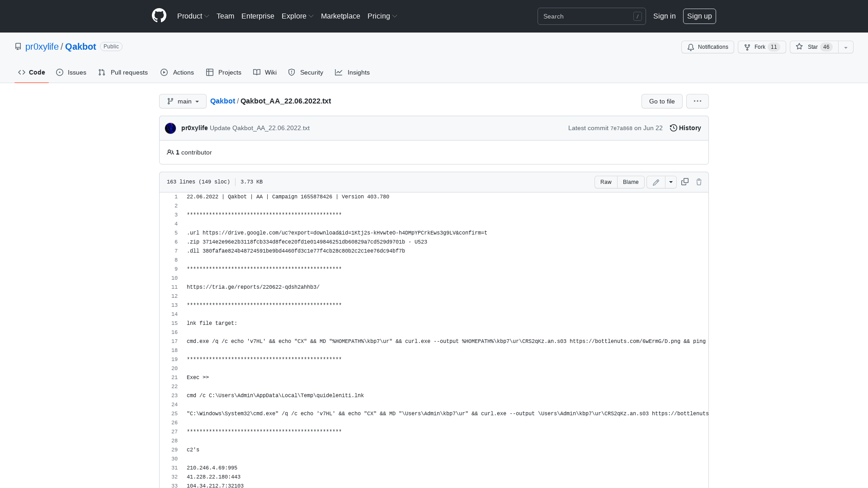Viewport: 868px width, 488px height.
Task: Edit the file with the pencil icon
Action: click(656, 182)
